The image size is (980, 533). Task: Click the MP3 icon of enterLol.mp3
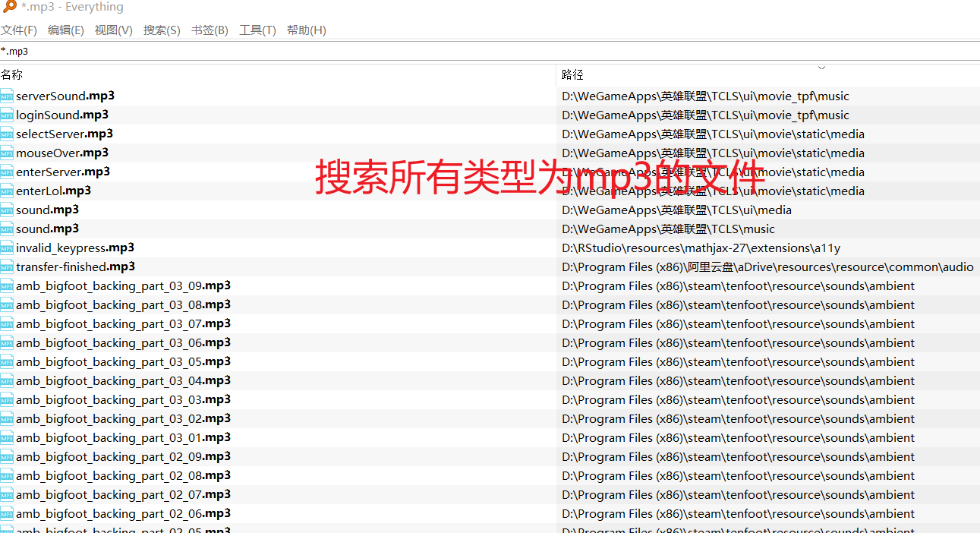point(7,191)
